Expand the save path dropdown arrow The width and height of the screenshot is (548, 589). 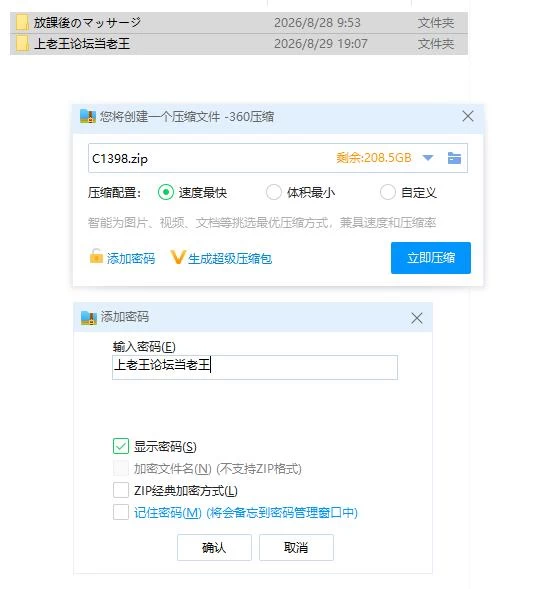tap(428, 158)
